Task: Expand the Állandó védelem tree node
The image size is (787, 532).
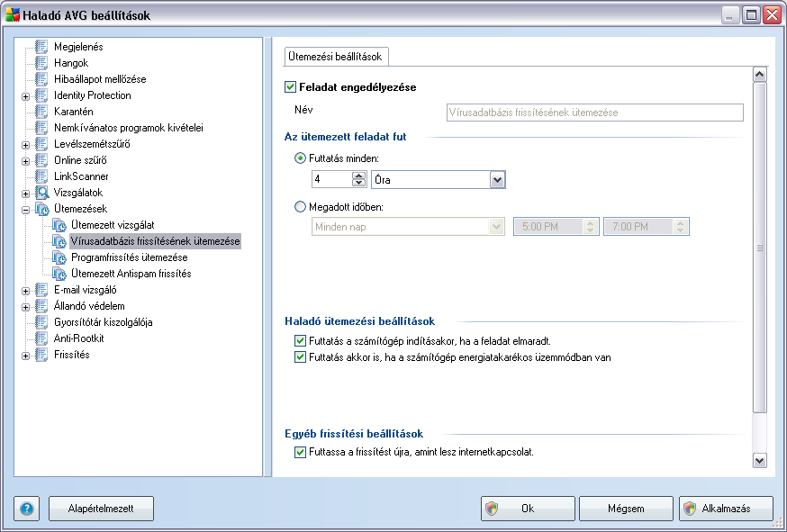Action: 25,307
